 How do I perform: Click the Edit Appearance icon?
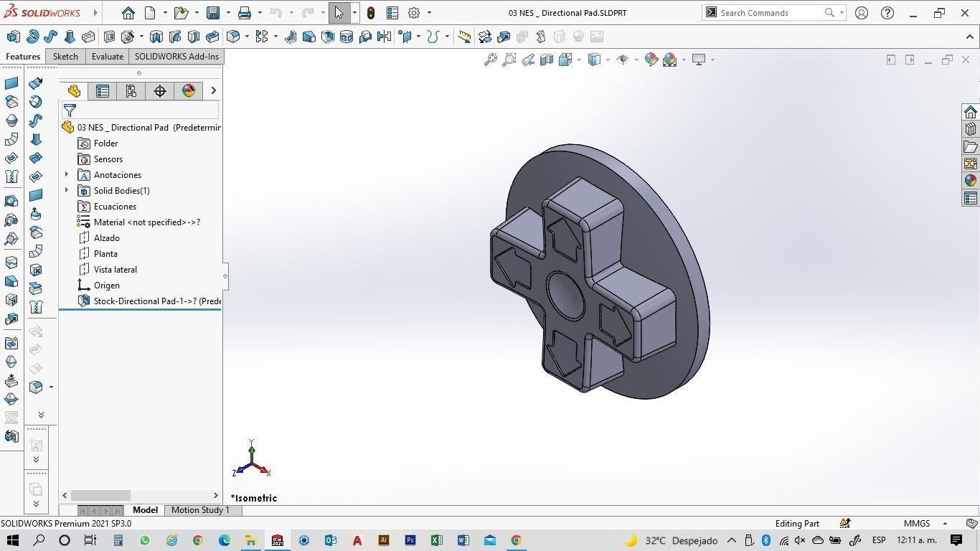point(651,60)
